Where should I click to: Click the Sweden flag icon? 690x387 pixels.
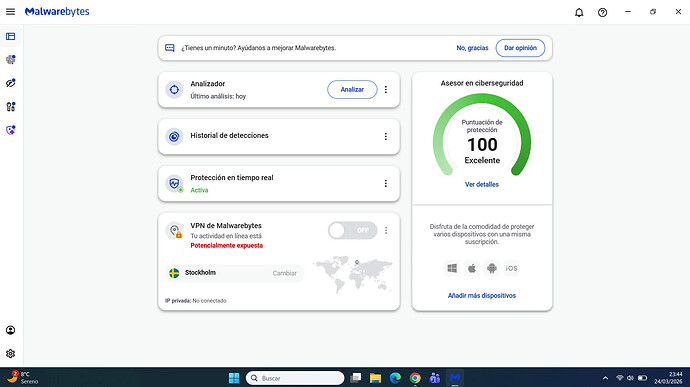(174, 273)
